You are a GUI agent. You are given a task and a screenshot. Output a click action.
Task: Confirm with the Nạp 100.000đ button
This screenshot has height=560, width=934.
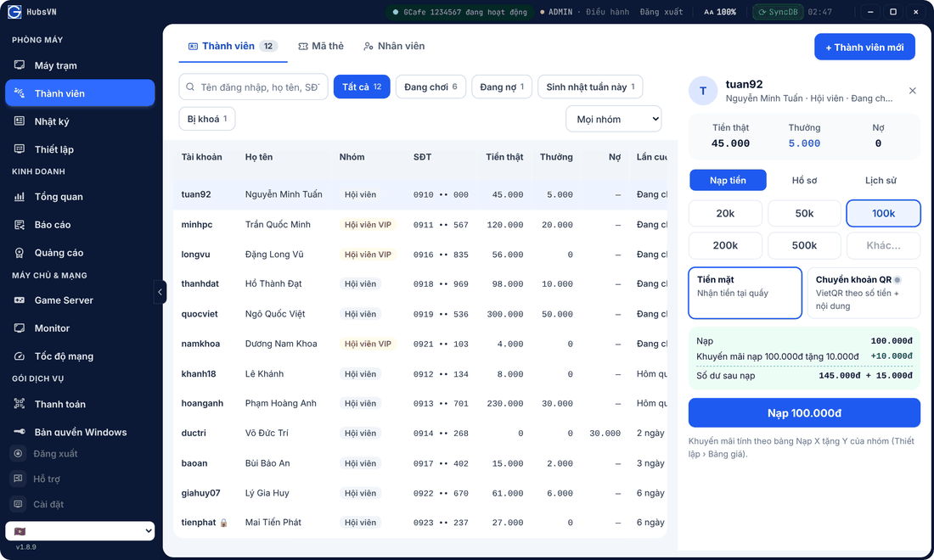[x=804, y=413]
